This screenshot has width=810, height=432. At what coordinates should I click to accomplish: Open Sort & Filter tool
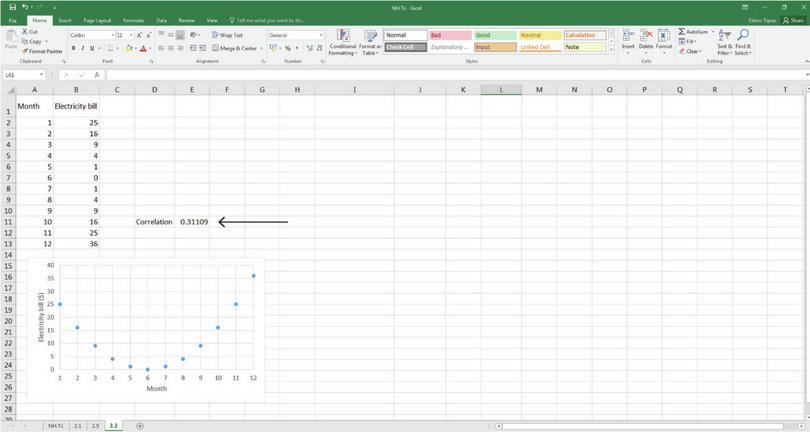723,38
